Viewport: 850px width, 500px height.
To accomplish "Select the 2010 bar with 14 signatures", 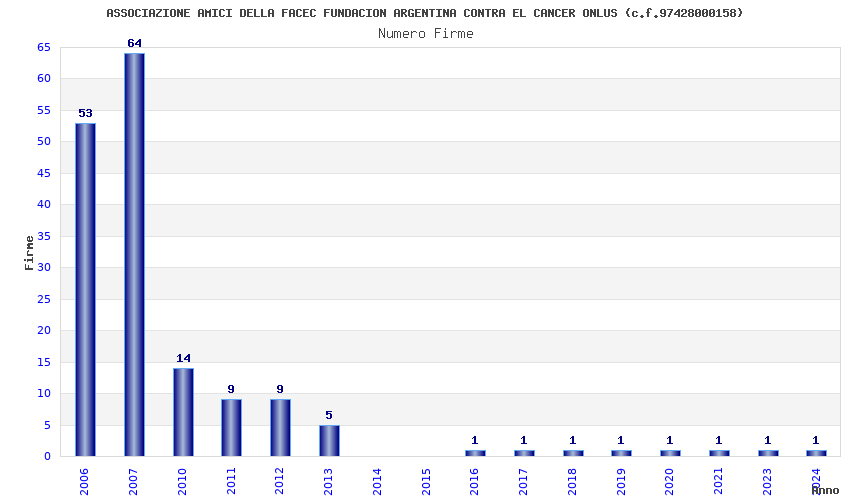I will [183, 412].
